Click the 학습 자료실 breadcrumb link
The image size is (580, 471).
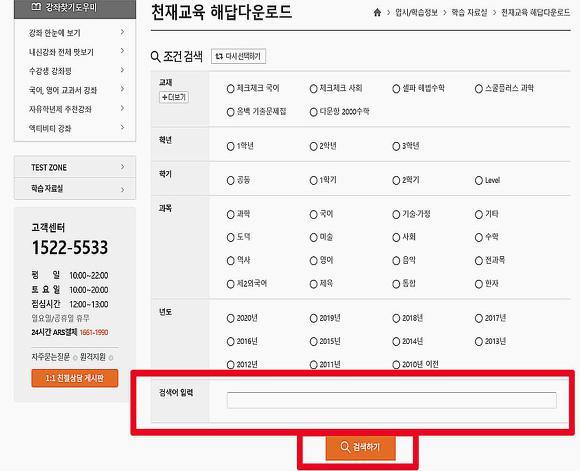point(469,13)
